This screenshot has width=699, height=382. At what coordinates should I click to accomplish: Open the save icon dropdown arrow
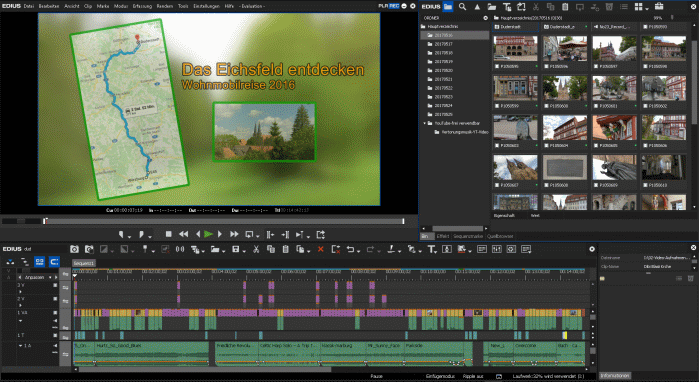tap(244, 251)
